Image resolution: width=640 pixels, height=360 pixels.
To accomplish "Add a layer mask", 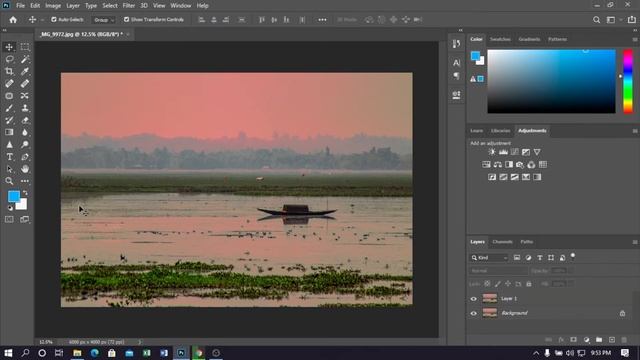I will point(573,340).
